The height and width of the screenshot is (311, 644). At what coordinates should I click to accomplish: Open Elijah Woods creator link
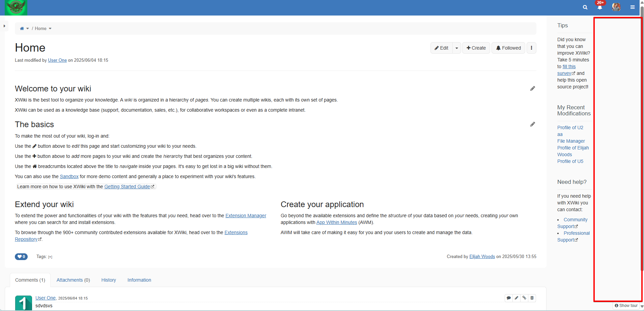point(482,257)
